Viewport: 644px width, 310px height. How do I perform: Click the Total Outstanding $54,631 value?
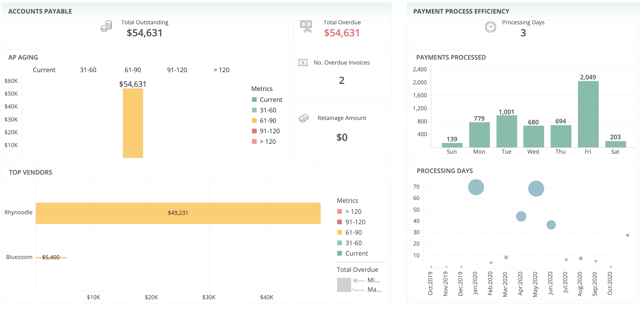(x=145, y=33)
